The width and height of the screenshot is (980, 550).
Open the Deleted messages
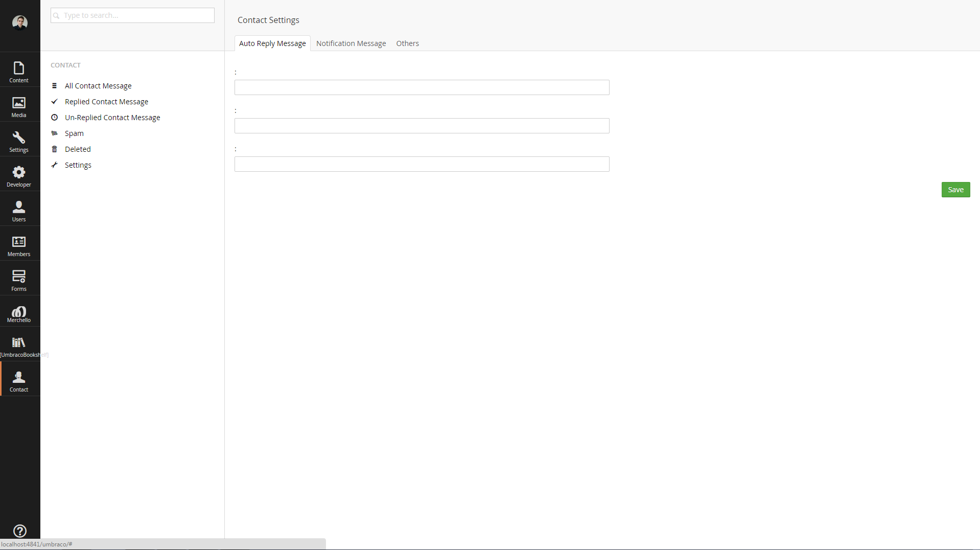point(78,149)
